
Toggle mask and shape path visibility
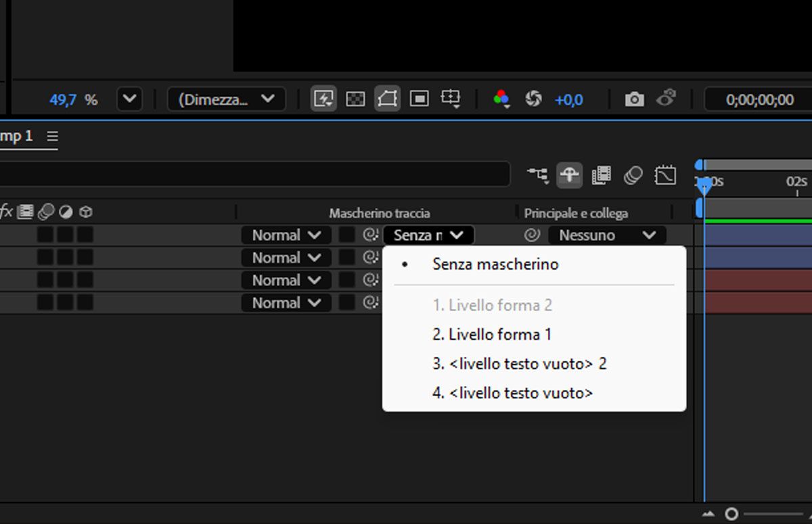pos(388,99)
